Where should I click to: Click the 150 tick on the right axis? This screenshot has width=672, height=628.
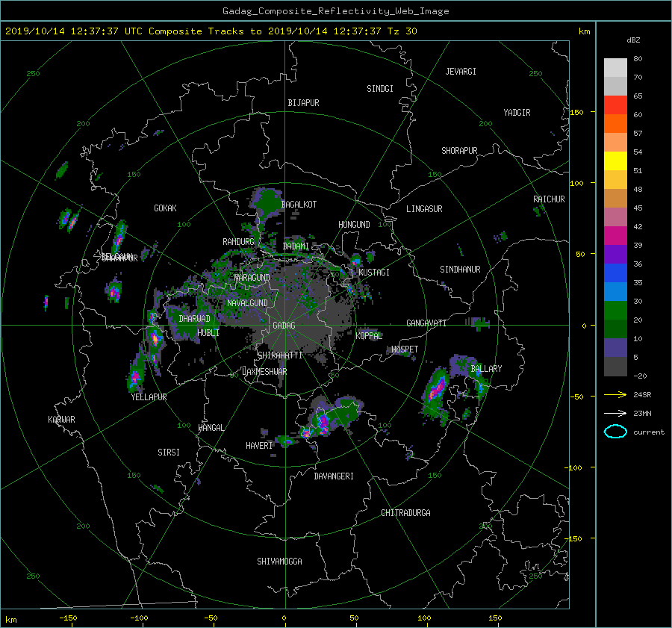pyautogui.click(x=577, y=112)
